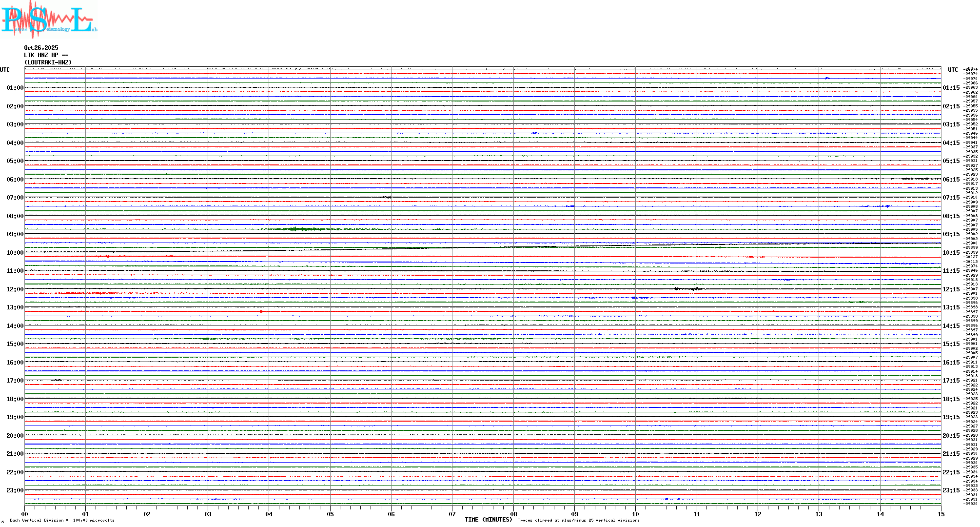Click the left 12:00 hour label
This screenshot has width=980, height=527.
pos(15,289)
